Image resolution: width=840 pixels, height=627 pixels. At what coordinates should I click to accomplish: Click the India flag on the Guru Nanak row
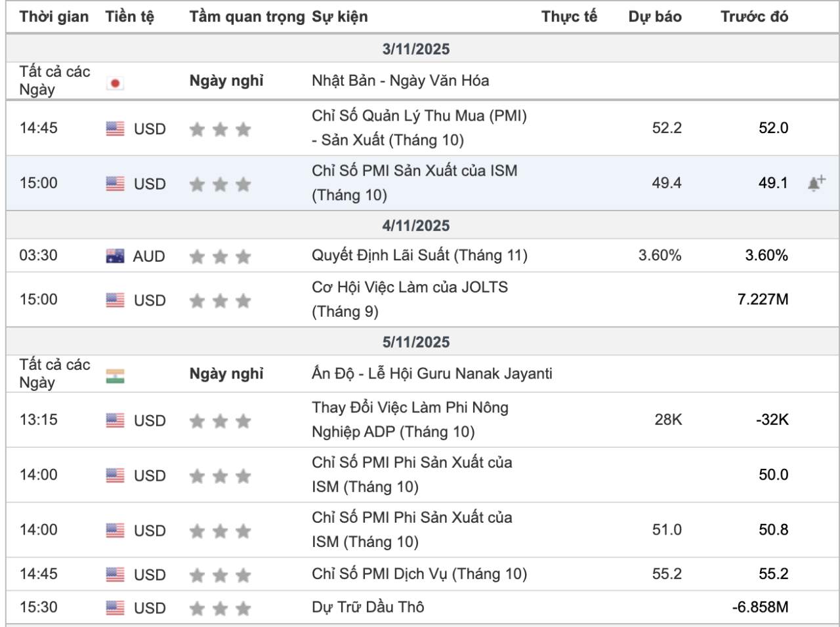115,376
